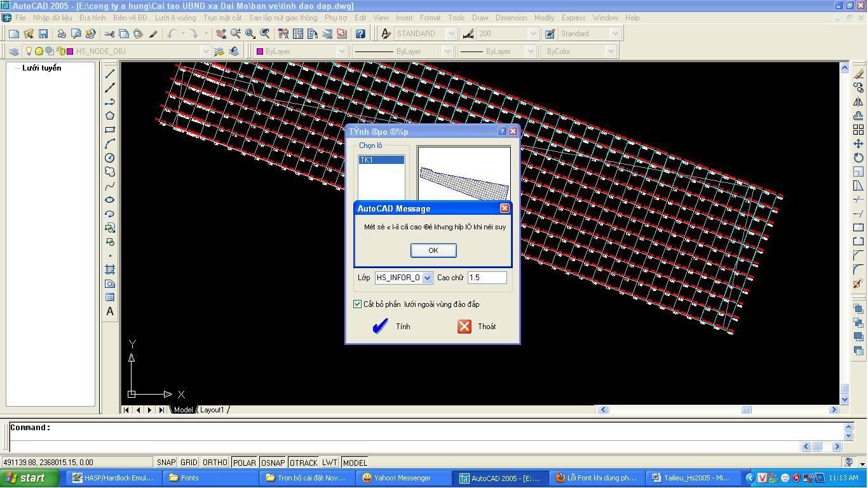
Task: Open the ByLayer color control dropdown
Action: coord(342,51)
